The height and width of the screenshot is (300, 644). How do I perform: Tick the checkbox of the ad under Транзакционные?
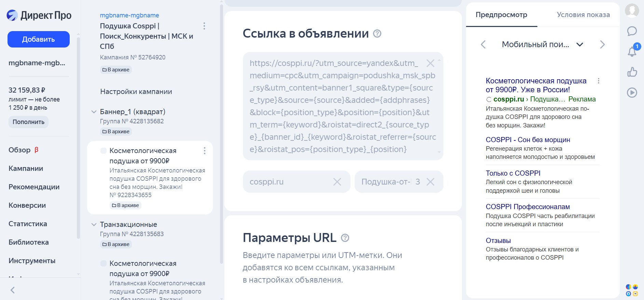pos(103,263)
